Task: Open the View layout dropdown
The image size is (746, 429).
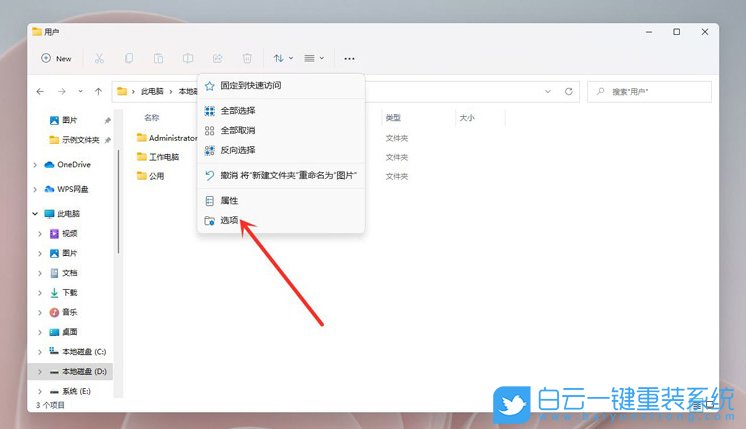Action: tap(314, 58)
